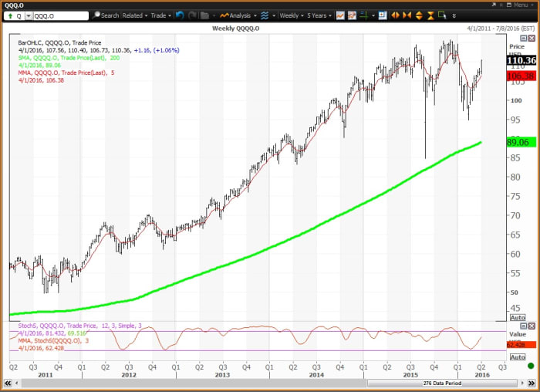
Task: Click the Search button label
Action: point(110,15)
